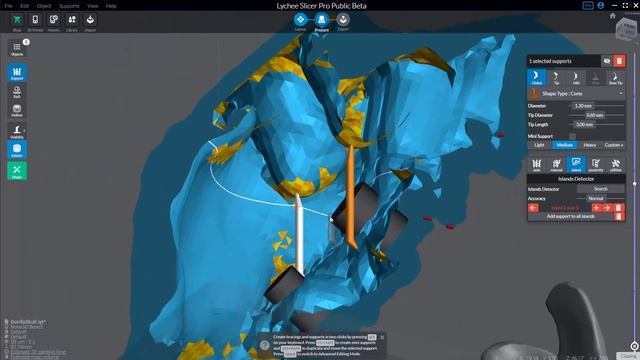Delete the selected supports with red trash

(x=619, y=61)
